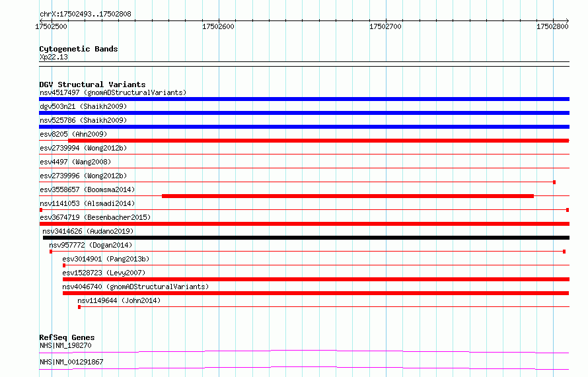588x377 pixels.
Task: Click the red end marker of esv2739996
Action: 554,182
